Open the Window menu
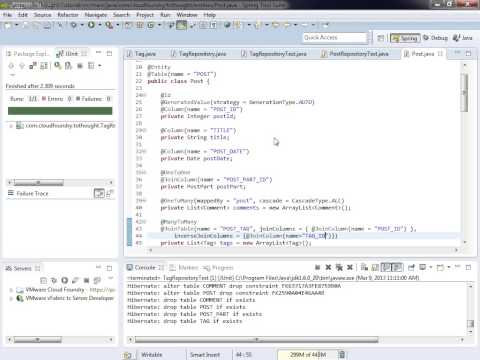 [x=187, y=15]
